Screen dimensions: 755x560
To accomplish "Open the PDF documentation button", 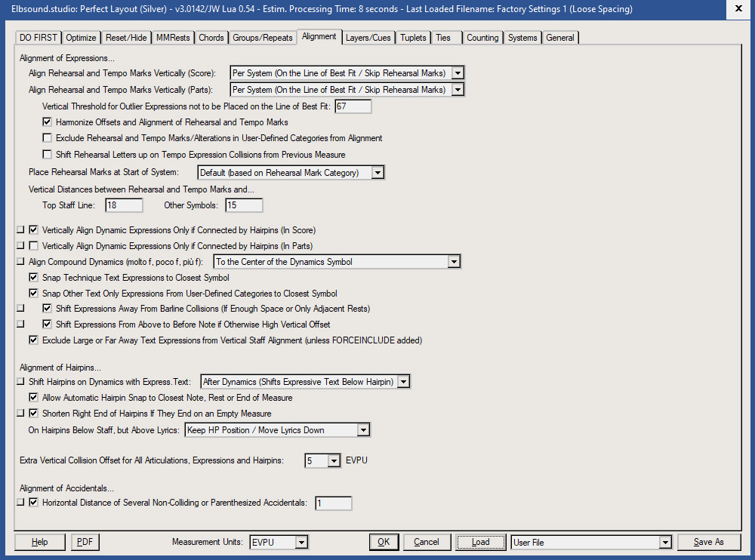I will point(85,542).
